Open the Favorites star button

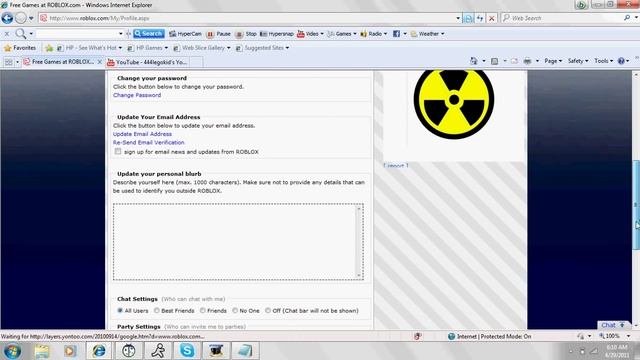[x=20, y=48]
